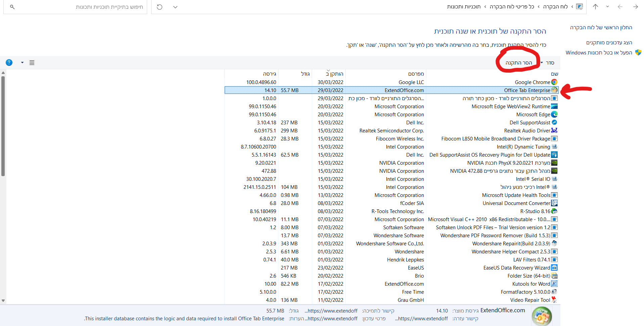Click the refresh button in address bar

coord(160,7)
